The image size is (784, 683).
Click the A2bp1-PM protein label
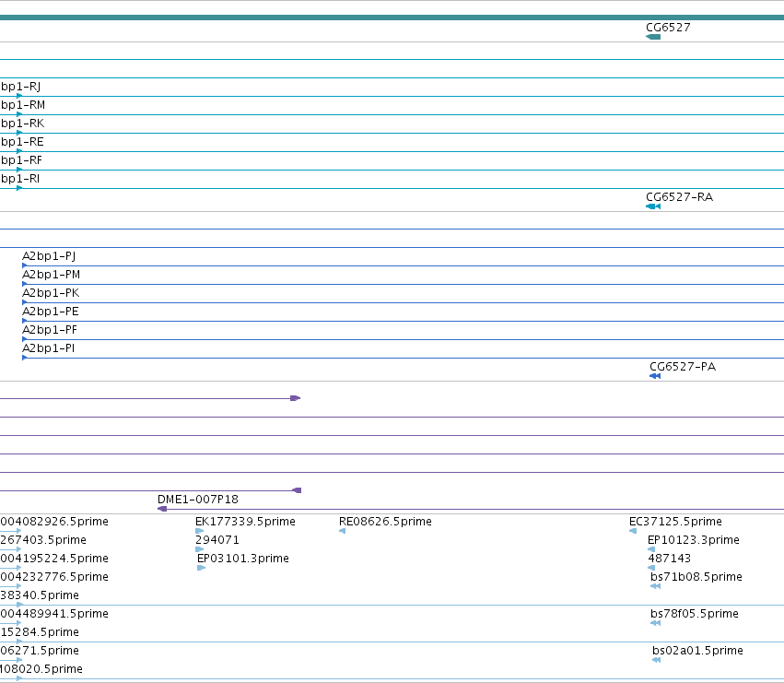[x=51, y=275]
